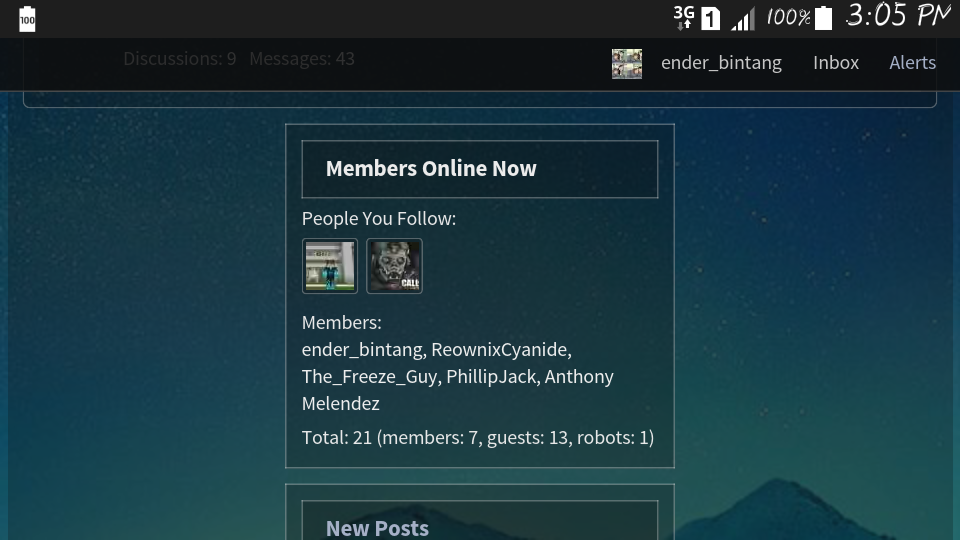
Task: Open the Alerts menu
Action: [912, 62]
